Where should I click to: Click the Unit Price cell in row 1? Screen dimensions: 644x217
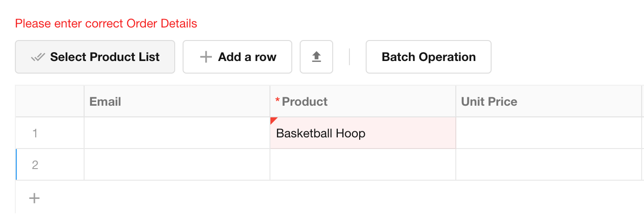point(548,133)
